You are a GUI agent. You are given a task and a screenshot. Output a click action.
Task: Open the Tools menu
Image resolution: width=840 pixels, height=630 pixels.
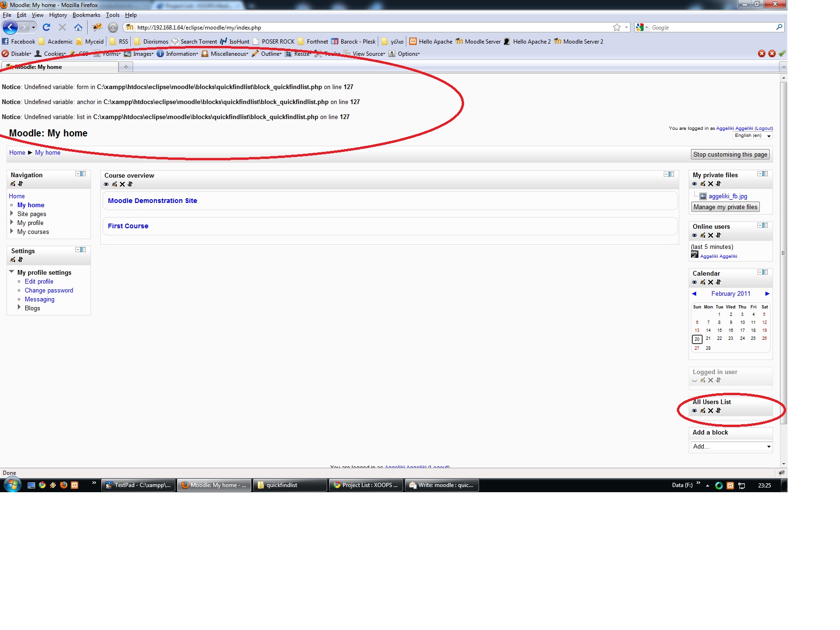click(112, 15)
